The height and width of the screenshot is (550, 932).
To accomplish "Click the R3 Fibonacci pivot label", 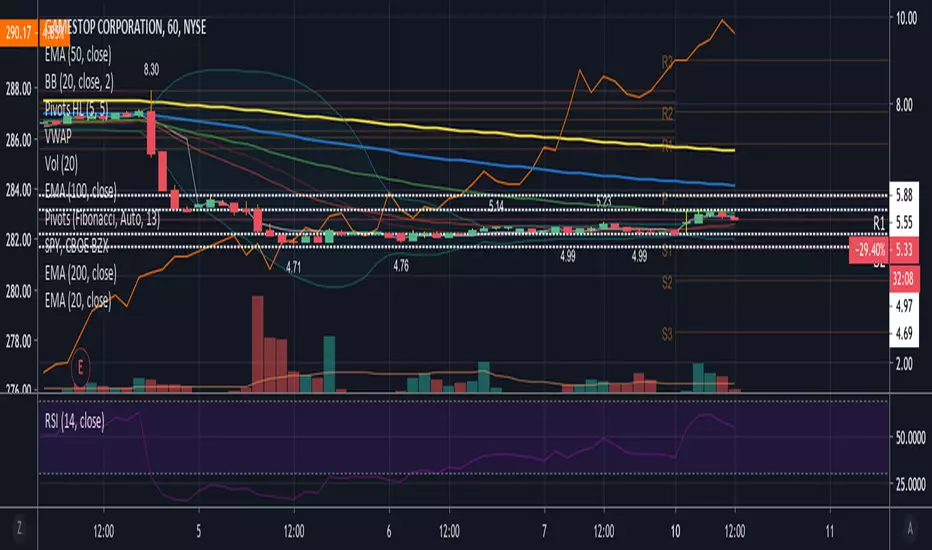I will click(x=667, y=62).
